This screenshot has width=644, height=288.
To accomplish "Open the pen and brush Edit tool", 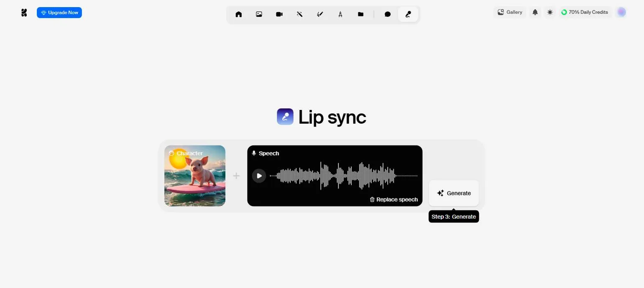I will coord(320,14).
